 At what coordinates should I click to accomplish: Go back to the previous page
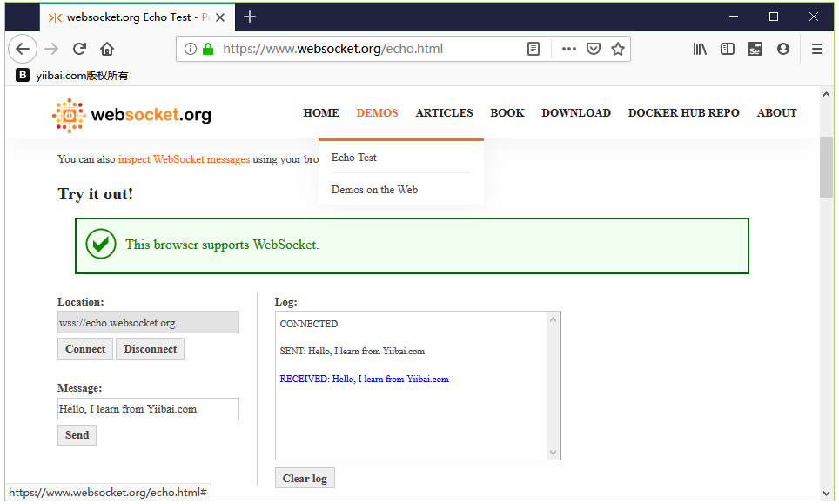(x=23, y=49)
